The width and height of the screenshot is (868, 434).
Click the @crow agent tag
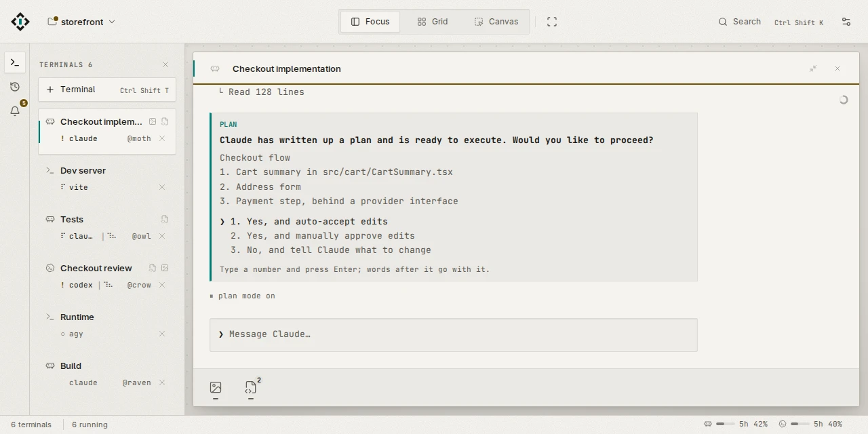pyautogui.click(x=139, y=285)
